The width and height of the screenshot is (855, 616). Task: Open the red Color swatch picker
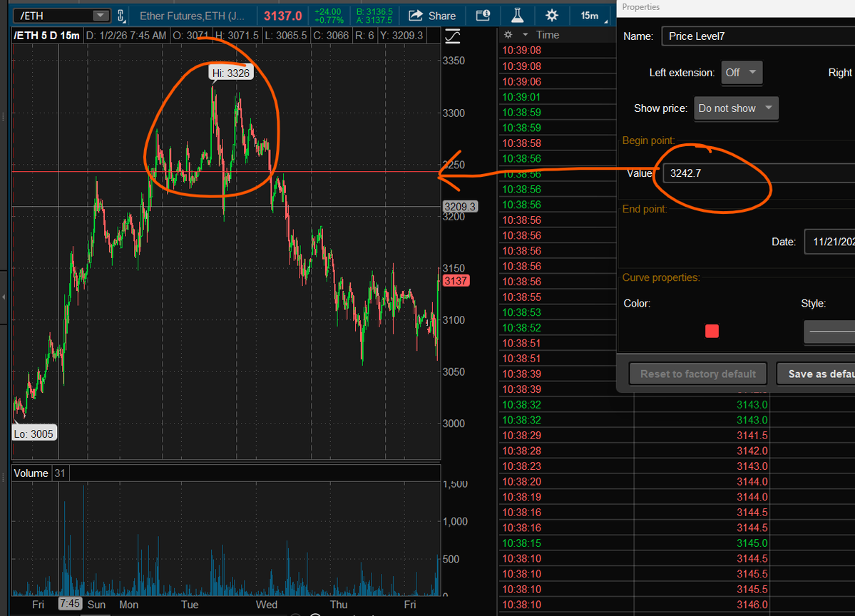(712, 331)
